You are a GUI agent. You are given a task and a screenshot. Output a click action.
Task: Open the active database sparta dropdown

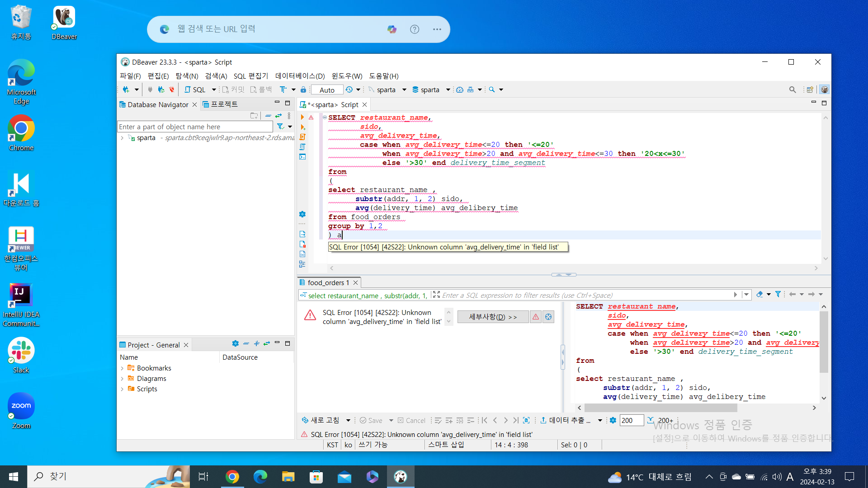pyautogui.click(x=448, y=89)
